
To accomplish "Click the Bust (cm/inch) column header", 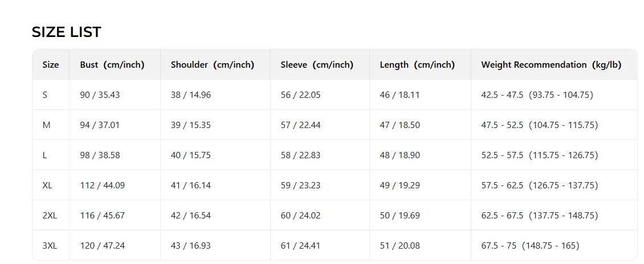I will point(112,65).
